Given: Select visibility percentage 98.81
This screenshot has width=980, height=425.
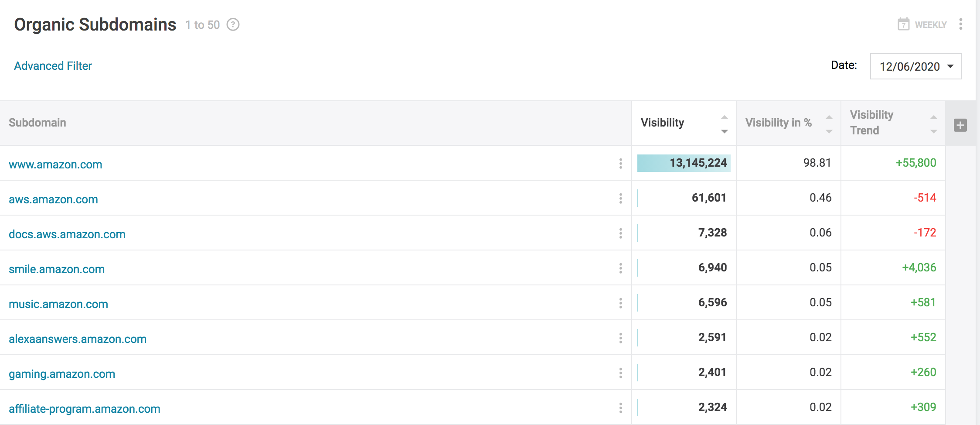Looking at the screenshot, I should pos(817,163).
